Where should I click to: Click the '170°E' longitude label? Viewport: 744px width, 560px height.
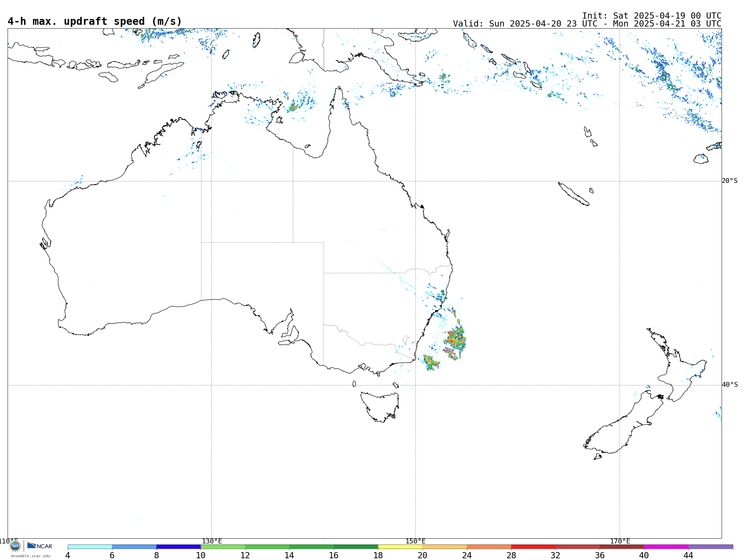click(620, 541)
